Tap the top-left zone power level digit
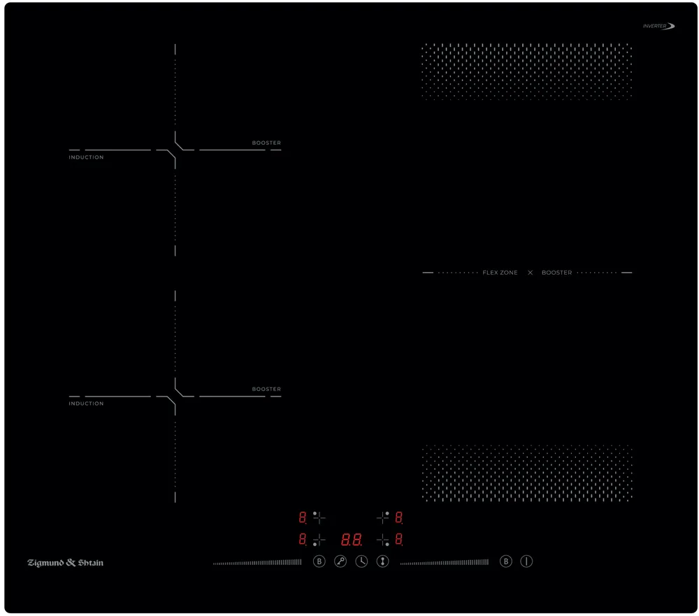The width and height of the screenshot is (699, 616). tap(302, 518)
